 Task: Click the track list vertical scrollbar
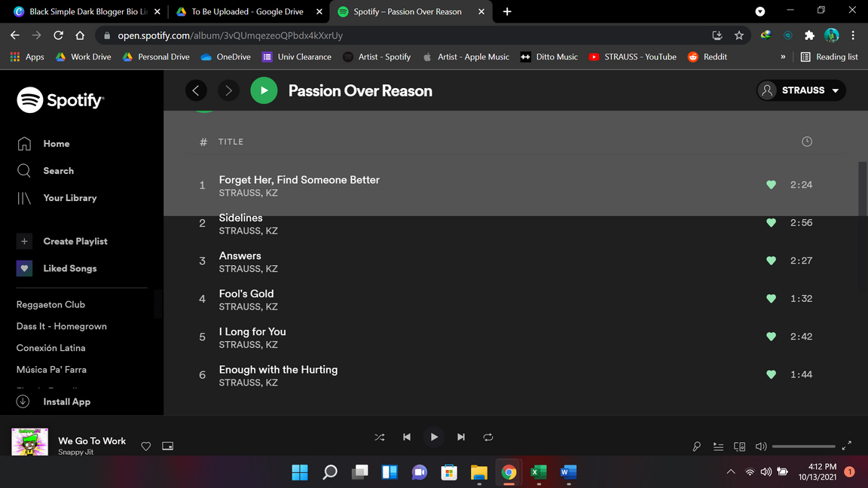click(x=863, y=189)
